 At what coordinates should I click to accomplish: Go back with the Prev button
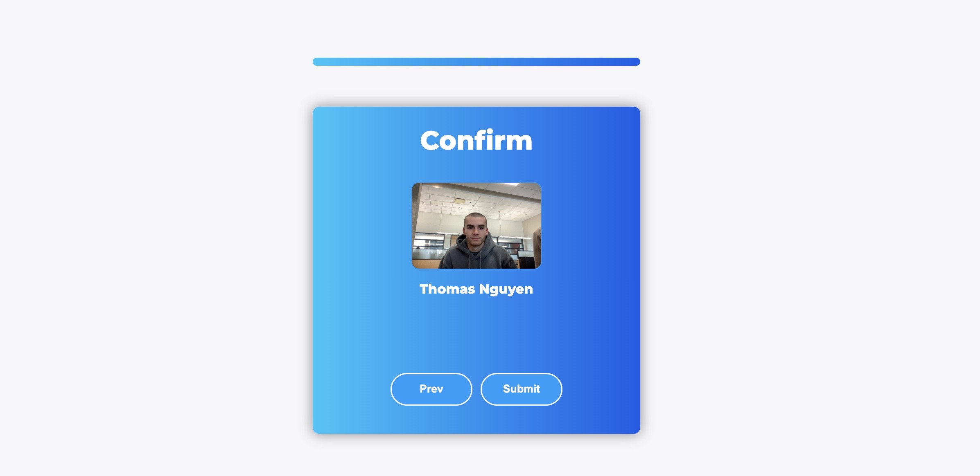point(431,389)
